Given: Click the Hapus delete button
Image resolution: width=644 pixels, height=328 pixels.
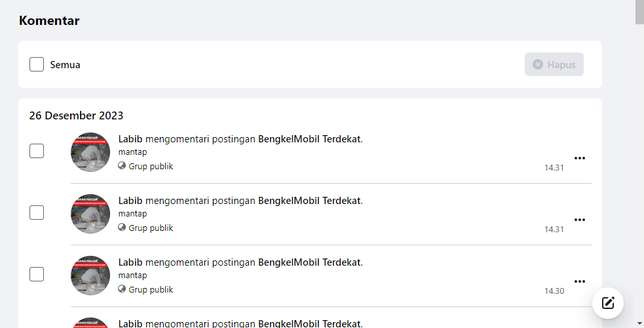Looking at the screenshot, I should [554, 64].
